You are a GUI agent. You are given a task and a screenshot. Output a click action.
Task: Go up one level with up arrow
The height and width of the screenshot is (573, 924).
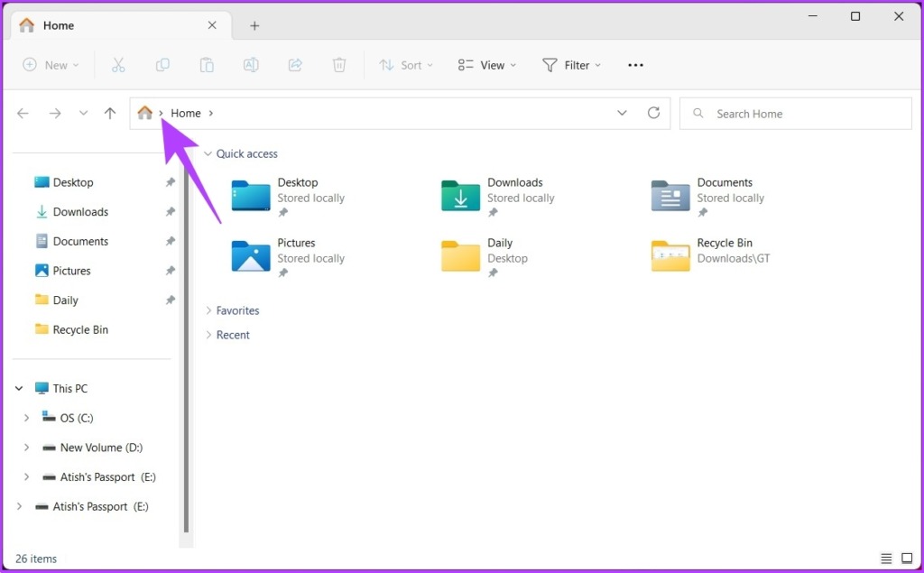(x=110, y=113)
